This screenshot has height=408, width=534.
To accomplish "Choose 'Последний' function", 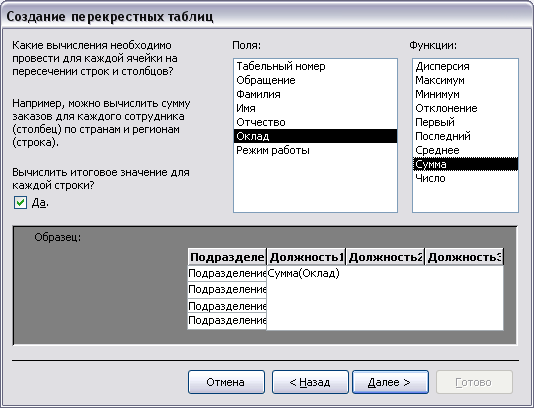I will pos(465,136).
